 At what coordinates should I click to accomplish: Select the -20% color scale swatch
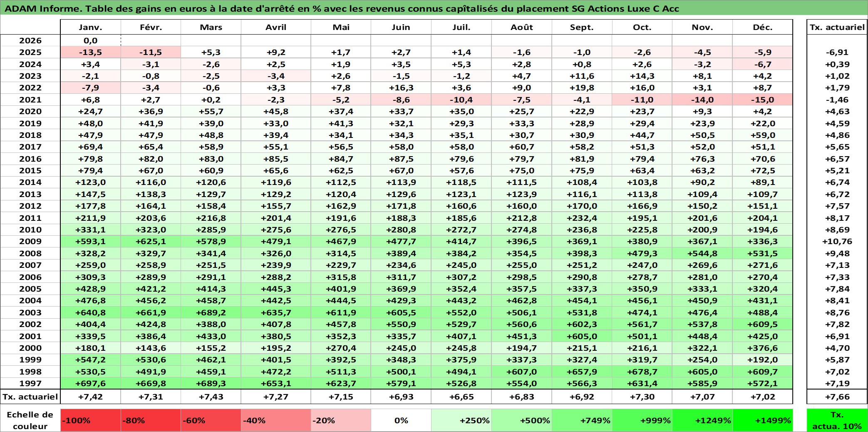(x=341, y=420)
